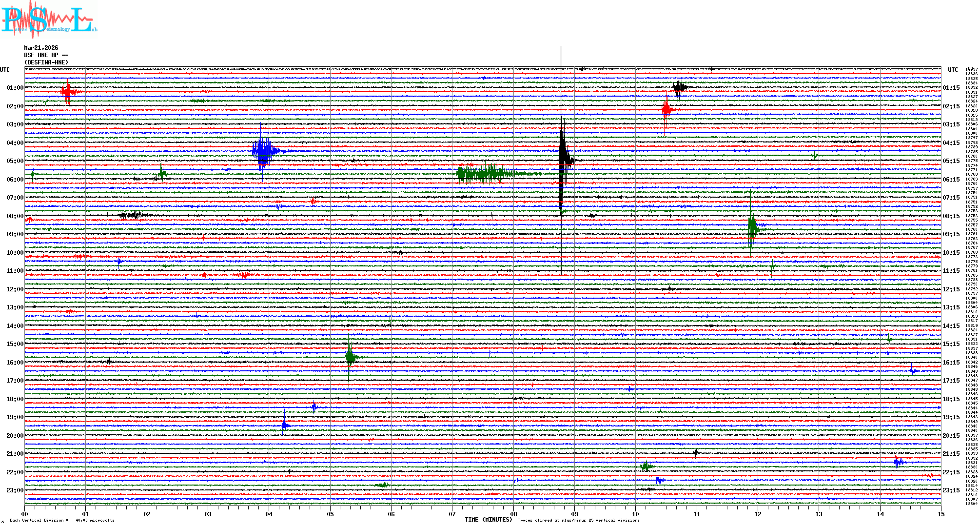Screen dimensions: 980x527
Task: Click the 09:15 label on the right axis
Action: 951,234
